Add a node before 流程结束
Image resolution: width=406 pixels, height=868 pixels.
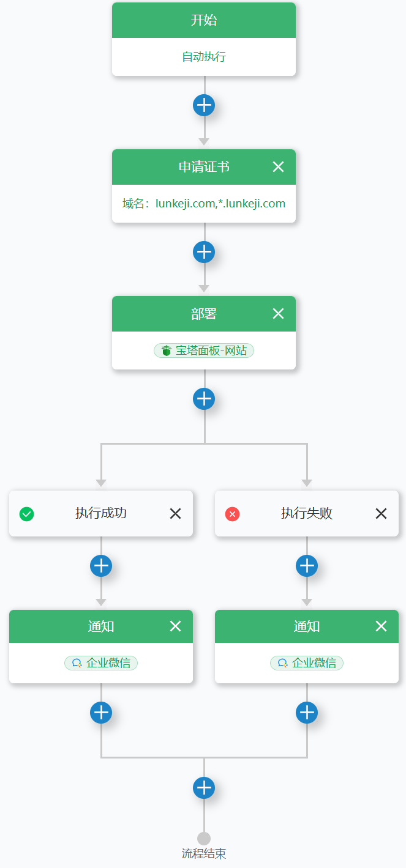204,787
